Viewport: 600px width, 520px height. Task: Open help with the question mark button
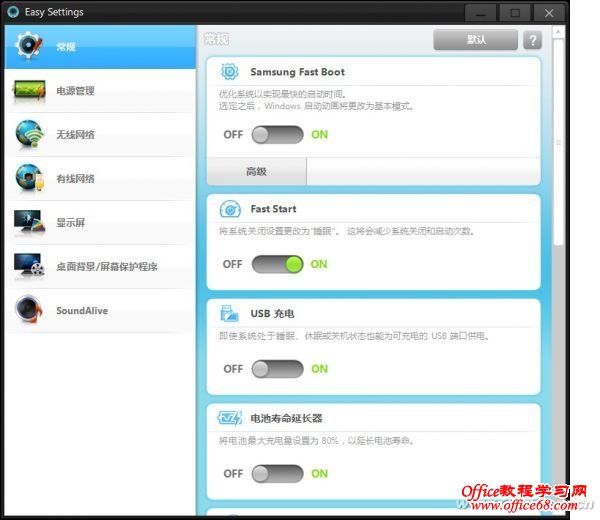(532, 40)
